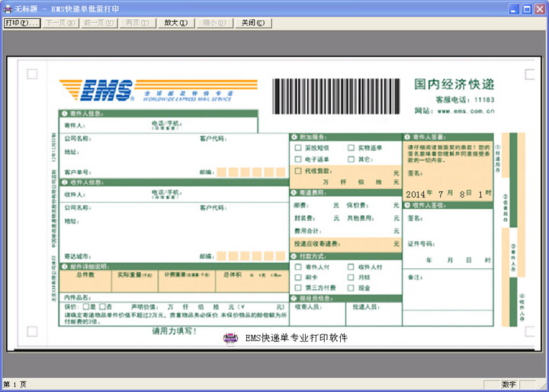This screenshot has width=549, height=392.
Task: Open the 打印(P)... print dialog
Action: [x=21, y=23]
